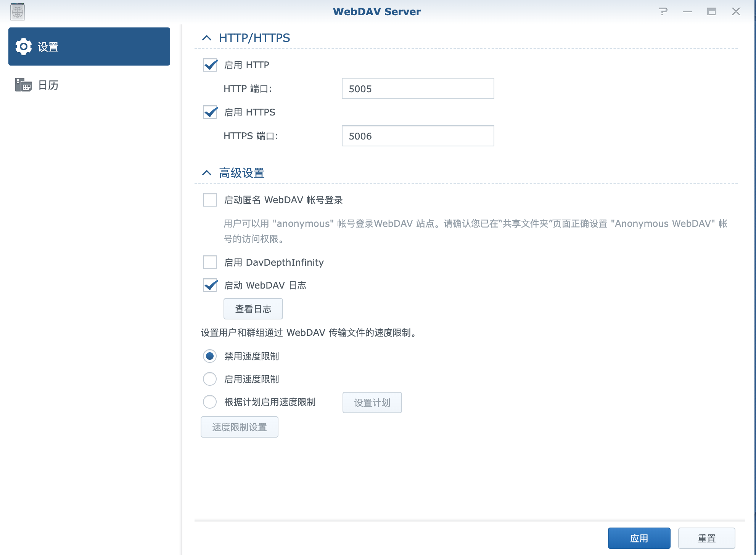This screenshot has height=555, width=756.
Task: Uncheck 启用 HTTP
Action: click(209, 65)
